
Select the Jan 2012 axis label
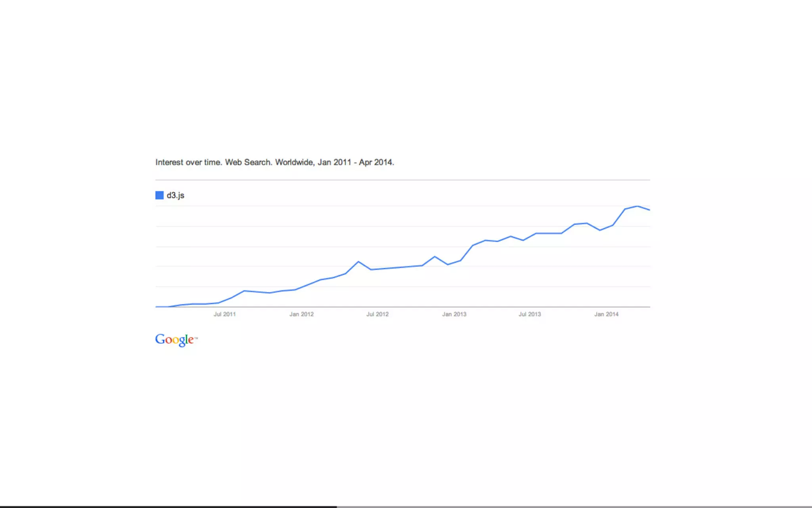coord(301,314)
